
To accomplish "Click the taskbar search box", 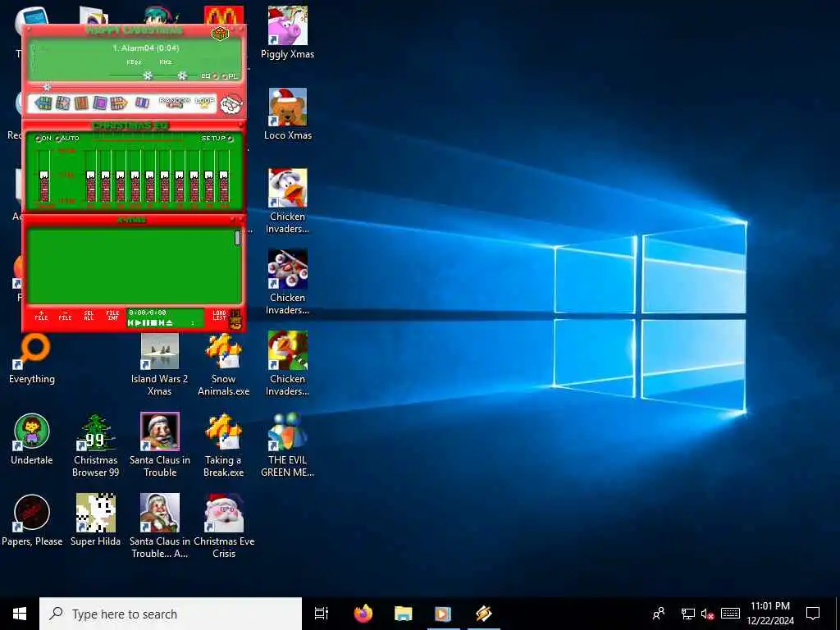I will [171, 614].
